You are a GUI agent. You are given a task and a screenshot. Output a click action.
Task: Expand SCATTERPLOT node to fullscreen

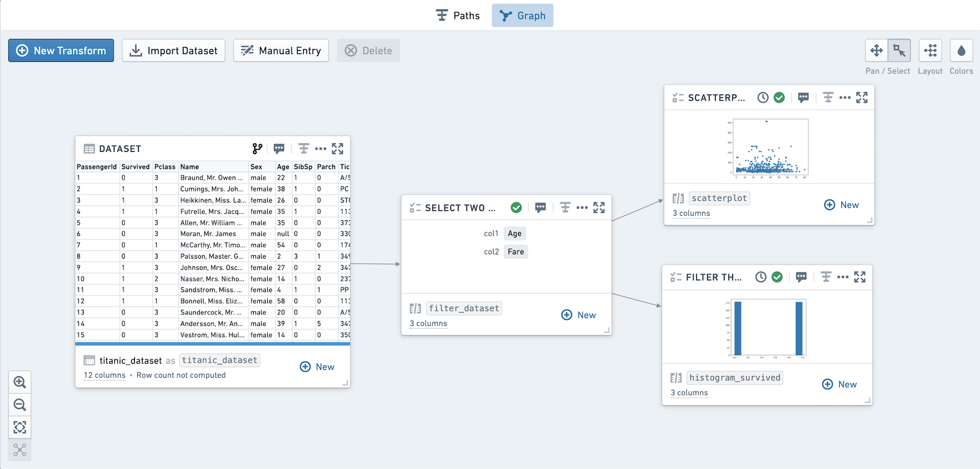(x=862, y=97)
